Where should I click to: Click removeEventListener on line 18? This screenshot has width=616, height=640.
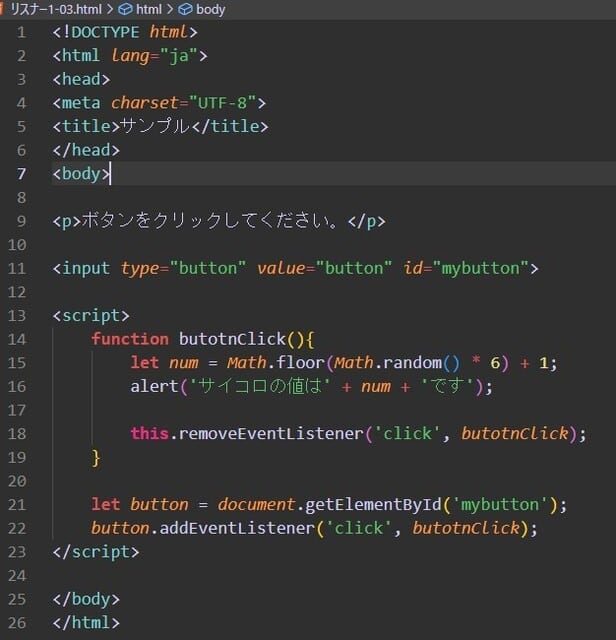(x=261, y=433)
